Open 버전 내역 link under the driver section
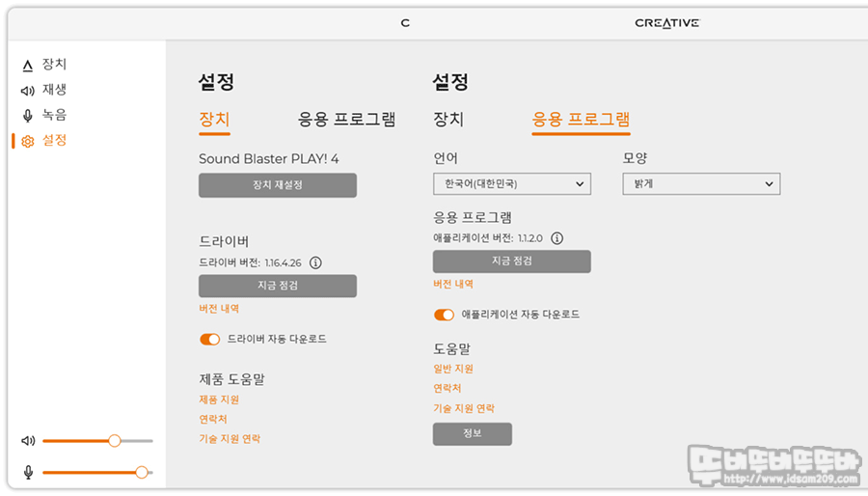The width and height of the screenshot is (868, 496). (x=219, y=309)
